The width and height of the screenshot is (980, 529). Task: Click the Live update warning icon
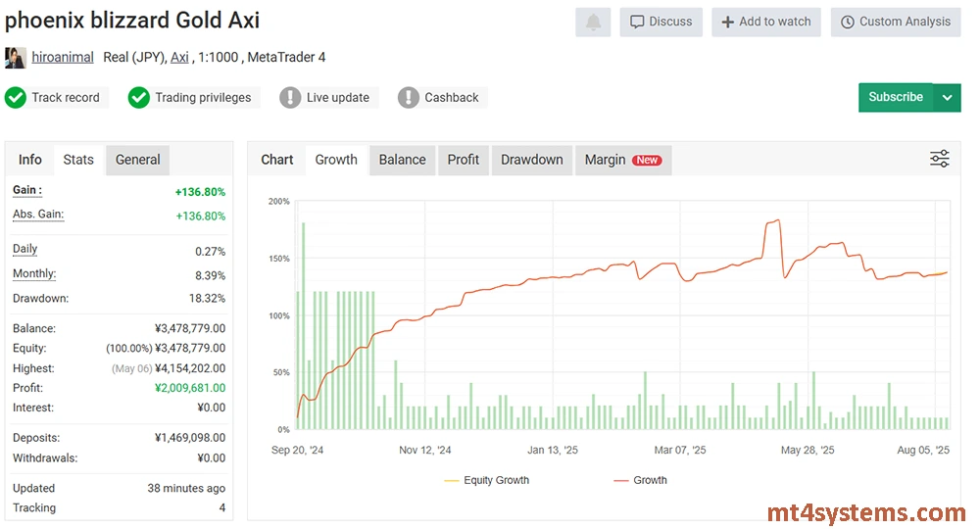click(290, 97)
